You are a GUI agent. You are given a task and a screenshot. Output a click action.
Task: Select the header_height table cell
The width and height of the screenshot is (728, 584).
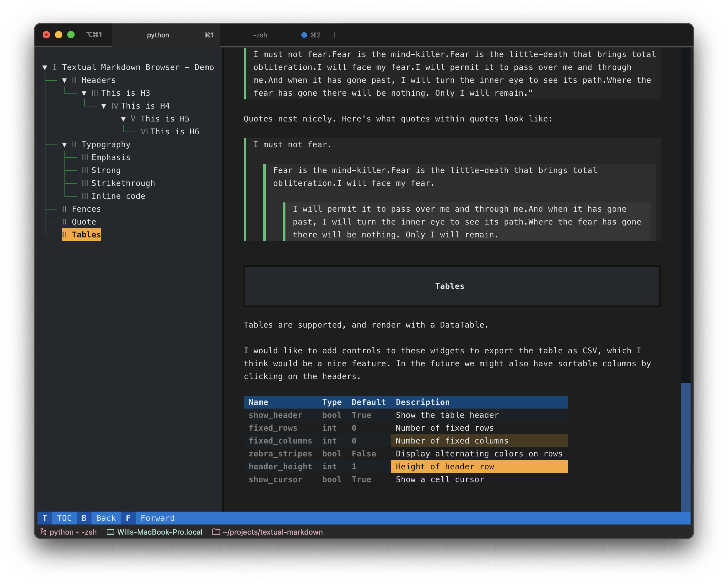281,467
